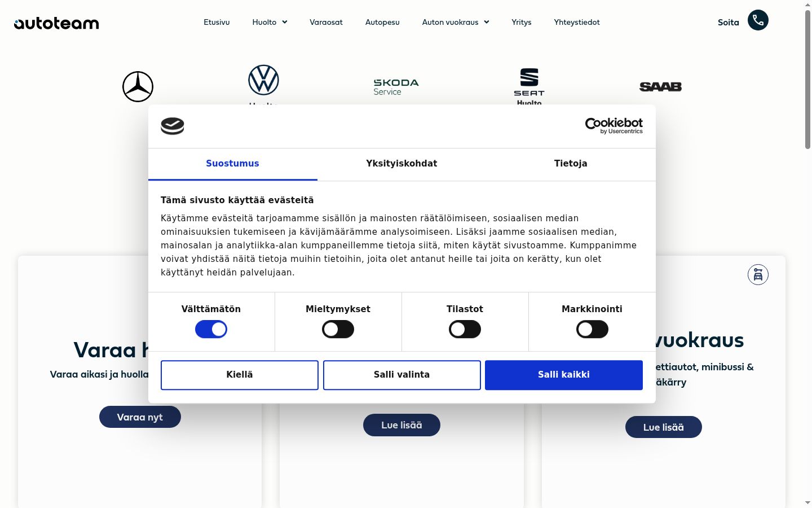812x508 pixels.
Task: Open the Volkswagen logo link
Action: tap(263, 80)
